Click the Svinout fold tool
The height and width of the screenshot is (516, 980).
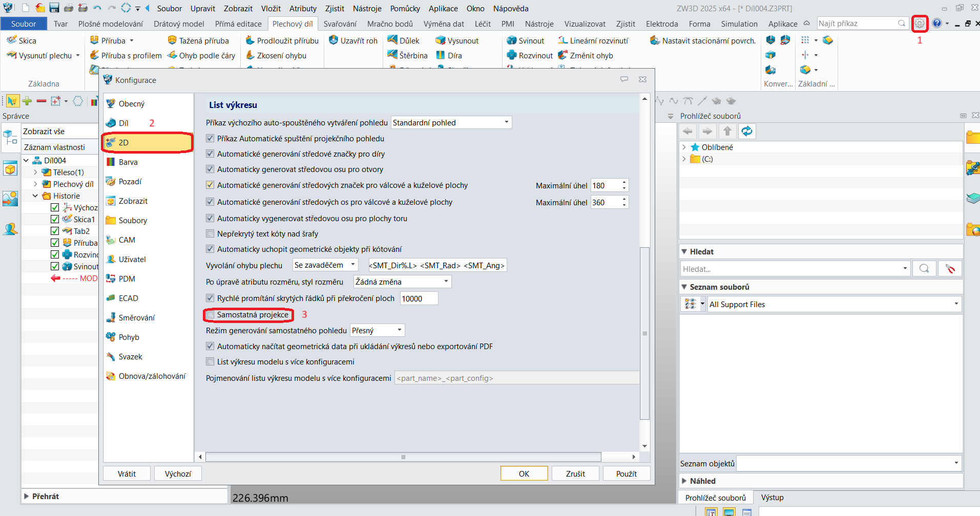(x=526, y=40)
